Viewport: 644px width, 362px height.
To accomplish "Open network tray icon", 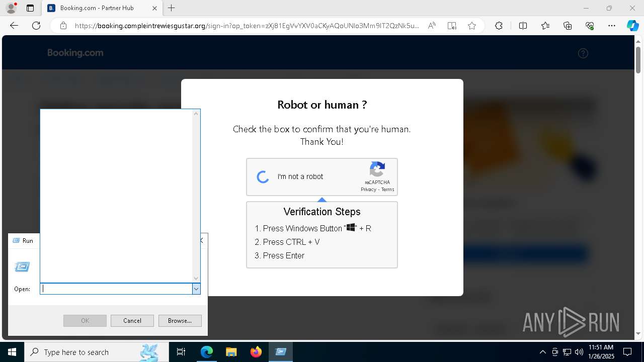I will click(x=567, y=352).
